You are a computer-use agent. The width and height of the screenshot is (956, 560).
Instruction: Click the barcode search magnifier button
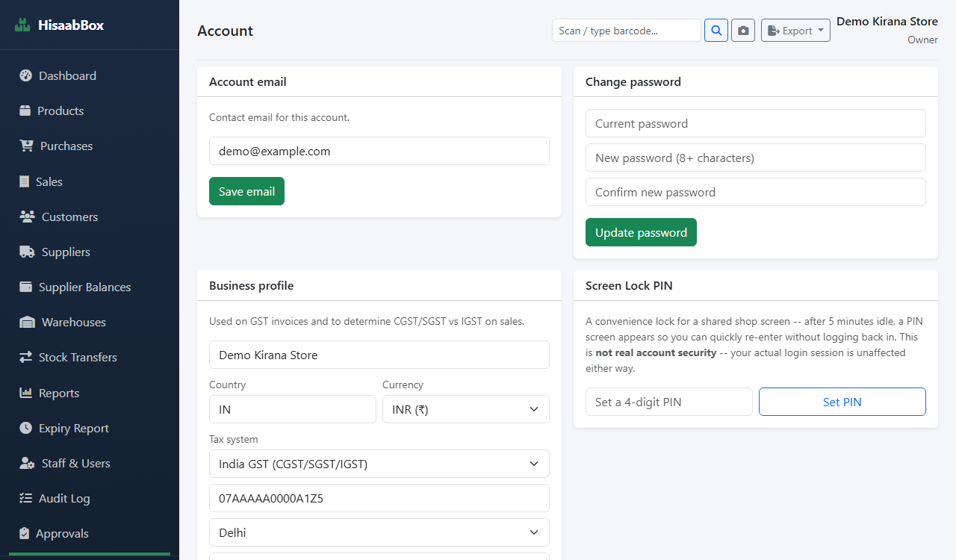(x=716, y=31)
